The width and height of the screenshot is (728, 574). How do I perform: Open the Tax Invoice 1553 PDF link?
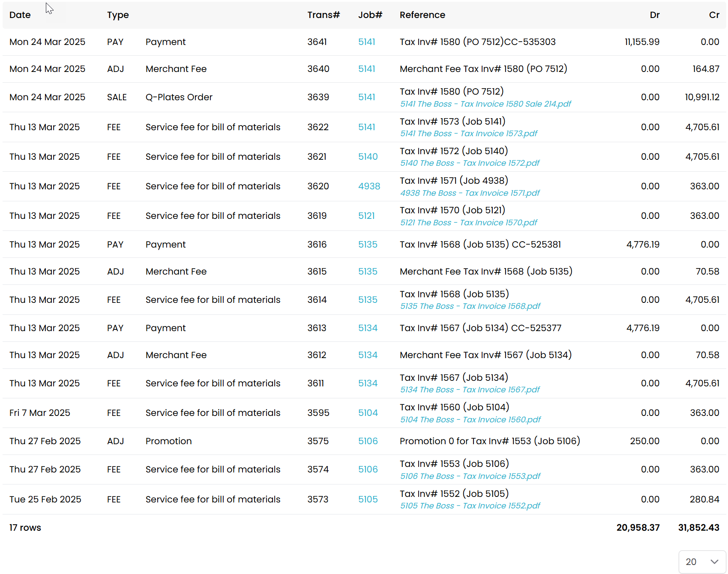pyautogui.click(x=470, y=476)
